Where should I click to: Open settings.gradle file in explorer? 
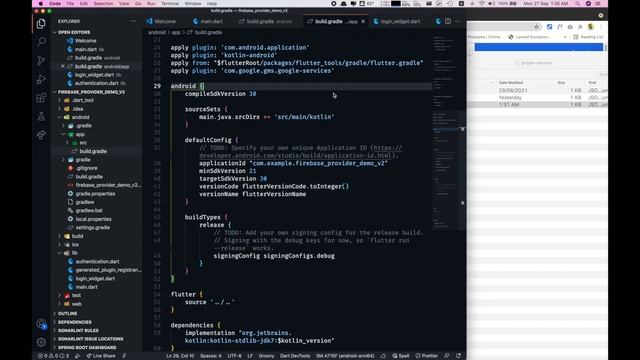[93, 228]
